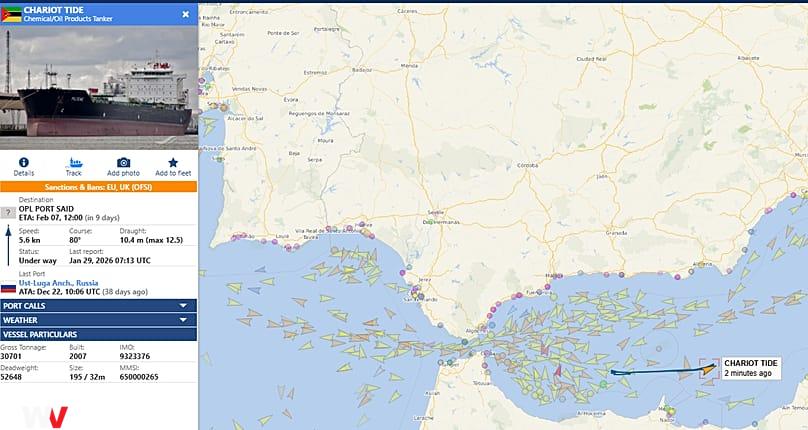Expand the Port Calls section

coord(98,306)
